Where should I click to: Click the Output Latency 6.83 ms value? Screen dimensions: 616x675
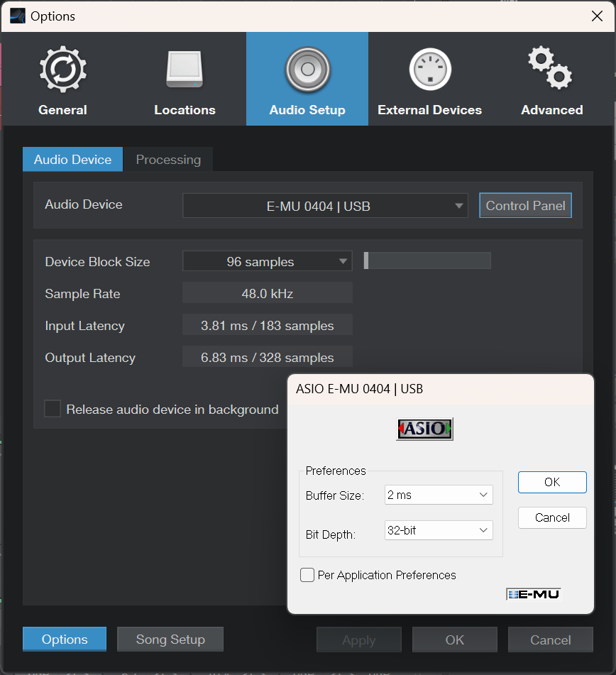point(268,357)
